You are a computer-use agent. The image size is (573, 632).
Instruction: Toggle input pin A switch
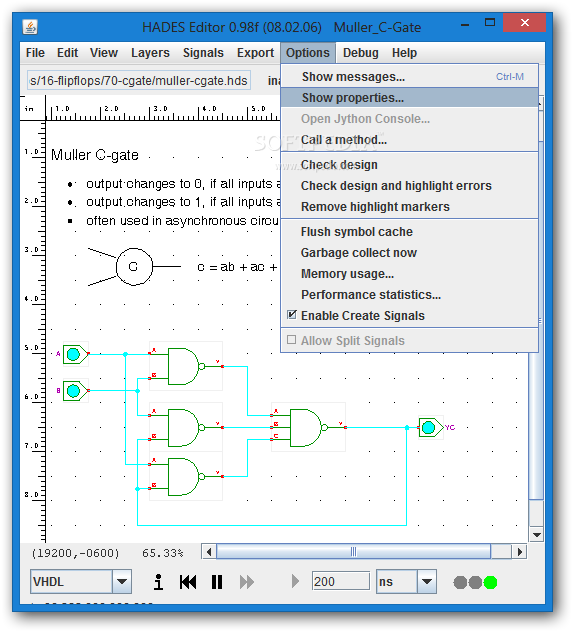pyautogui.click(x=74, y=354)
